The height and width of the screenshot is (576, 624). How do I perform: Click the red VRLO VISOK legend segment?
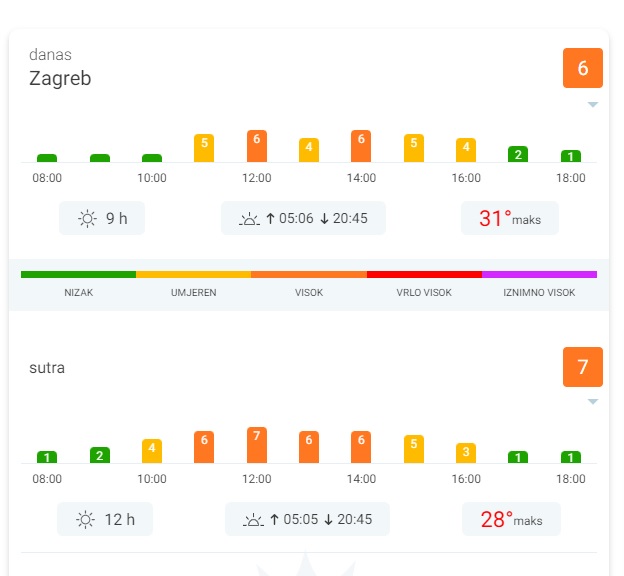click(424, 274)
